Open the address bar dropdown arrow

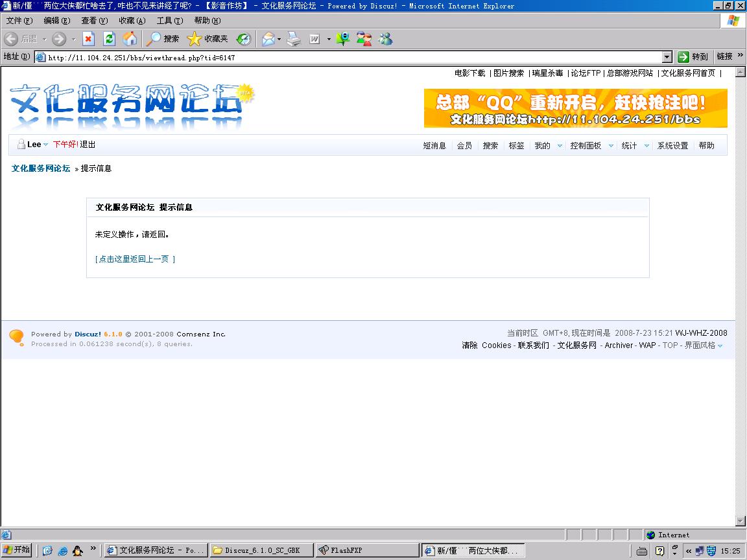click(667, 57)
